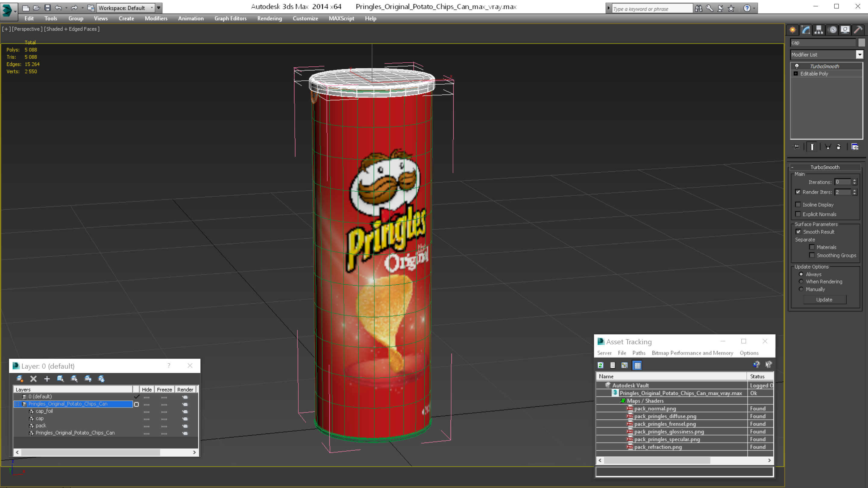Image resolution: width=868 pixels, height=488 pixels.
Task: Click Freeze column header in Layer dialog
Action: [165, 390]
